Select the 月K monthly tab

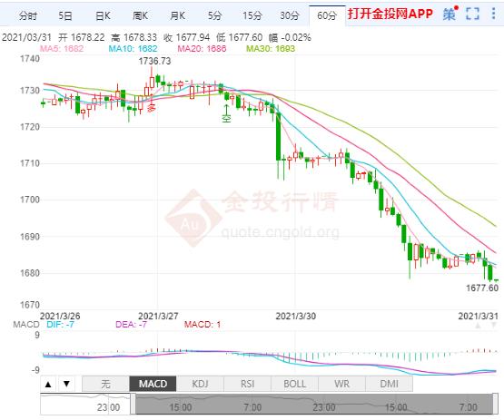[x=178, y=15]
